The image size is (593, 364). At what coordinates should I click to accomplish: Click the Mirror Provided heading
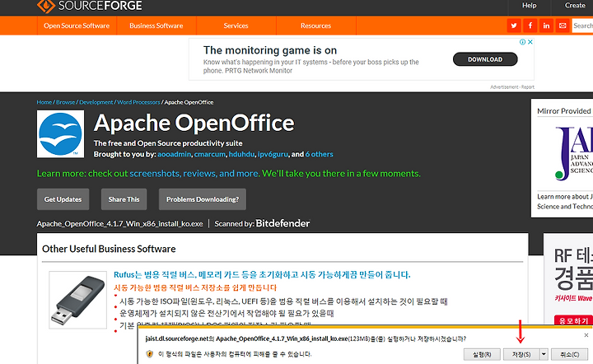564,111
